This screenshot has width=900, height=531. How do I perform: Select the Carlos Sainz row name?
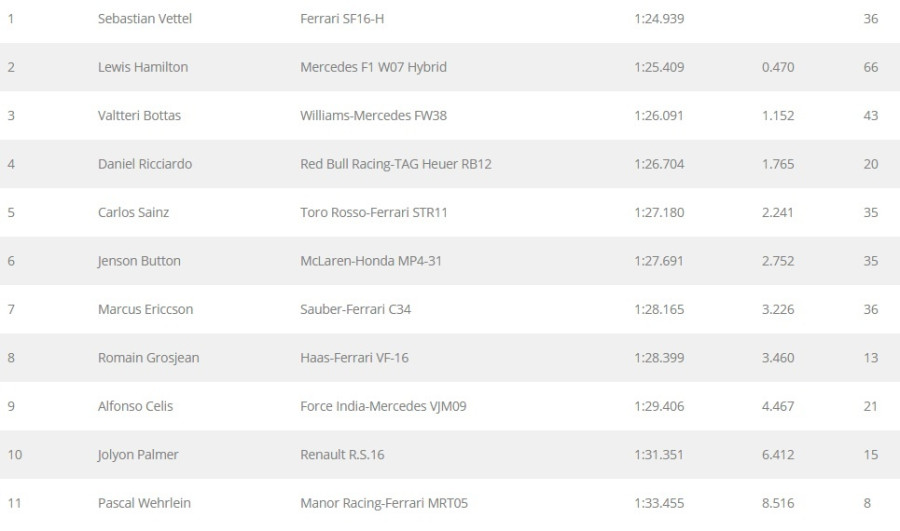click(133, 212)
